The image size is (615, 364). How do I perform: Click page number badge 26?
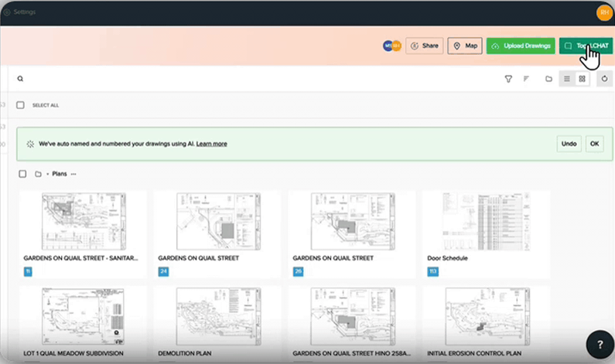tap(298, 271)
